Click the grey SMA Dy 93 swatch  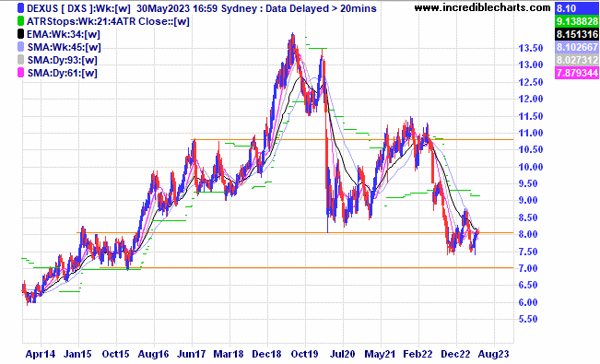(20, 60)
